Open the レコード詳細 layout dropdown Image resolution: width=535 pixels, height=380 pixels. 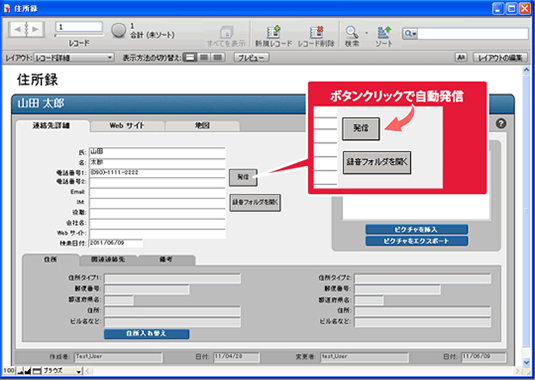[x=74, y=58]
